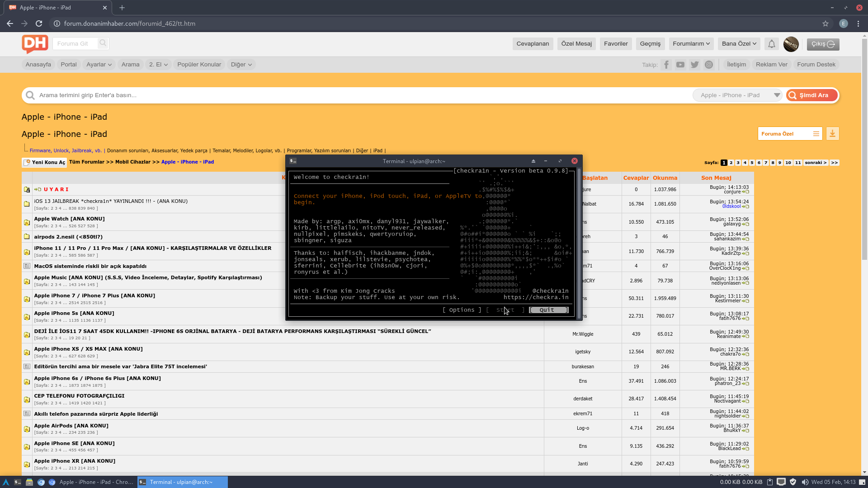This screenshot has height=488, width=868.
Task: Reload the page with the refresh icon
Action: point(39,23)
